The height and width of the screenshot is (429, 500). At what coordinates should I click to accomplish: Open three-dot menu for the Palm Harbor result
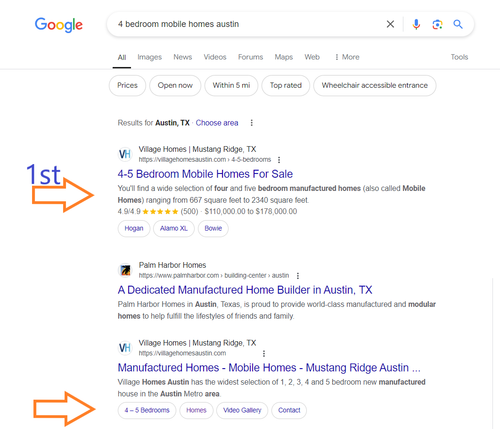click(298, 276)
